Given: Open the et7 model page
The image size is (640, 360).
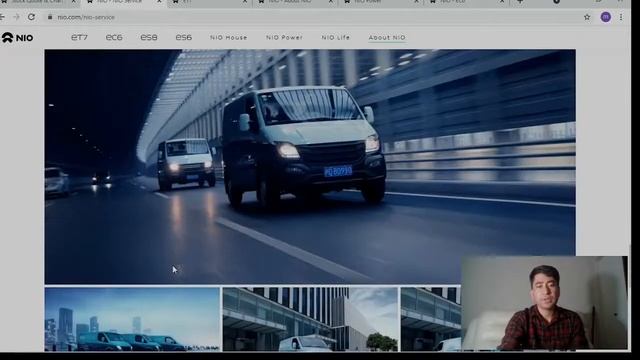Looking at the screenshot, I should point(79,37).
